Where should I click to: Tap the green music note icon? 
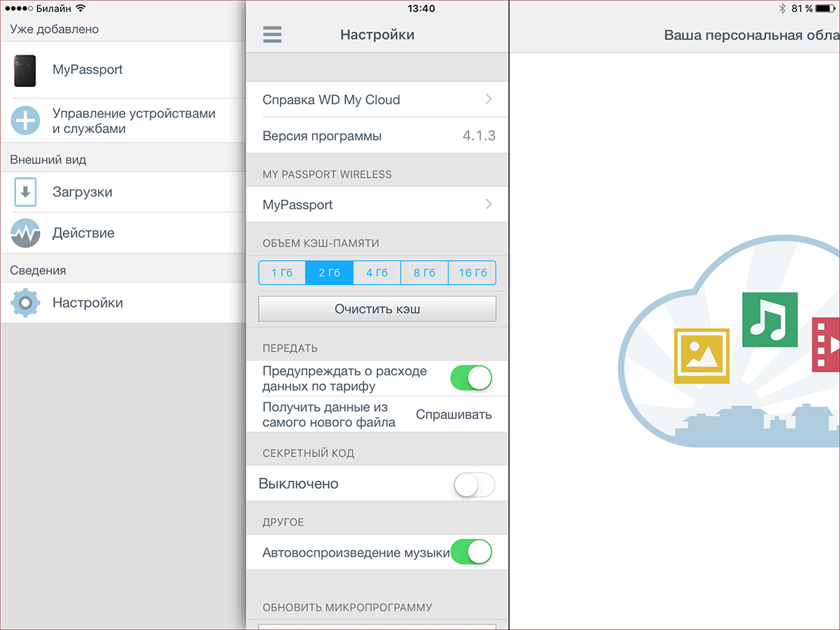coord(769,319)
